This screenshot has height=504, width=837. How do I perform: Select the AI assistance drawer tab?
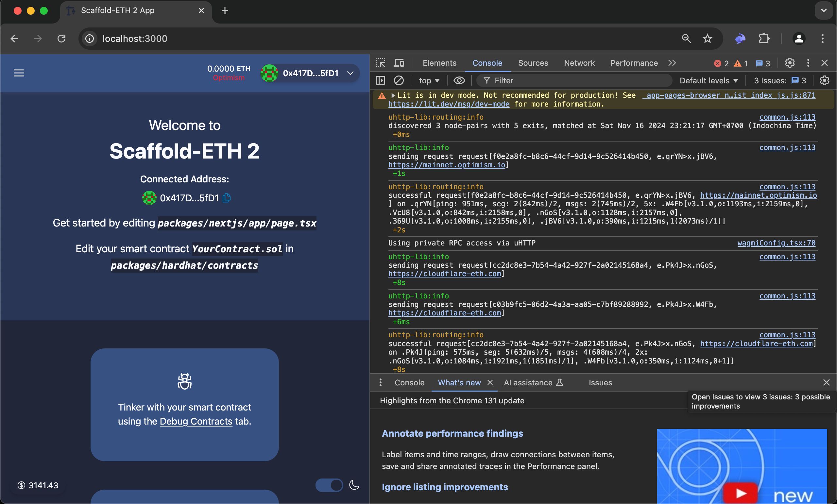[x=533, y=382]
